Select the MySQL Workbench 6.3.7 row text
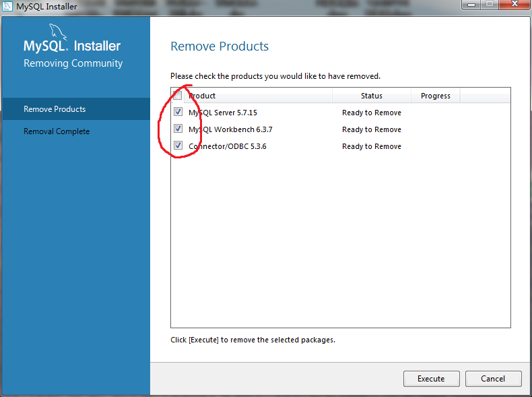Viewport: 532px width, 397px height. pyautogui.click(x=230, y=129)
